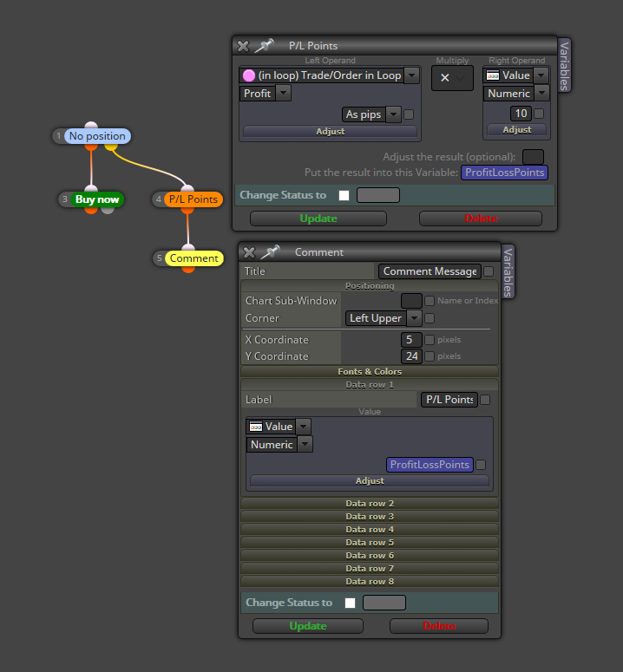Viewport: 623px width, 672px height.
Task: Click Adjust under Left Operand
Action: pos(330,132)
